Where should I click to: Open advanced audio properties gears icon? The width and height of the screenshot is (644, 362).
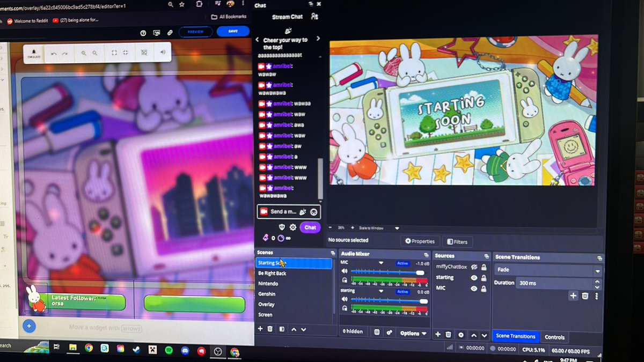pyautogui.click(x=390, y=333)
